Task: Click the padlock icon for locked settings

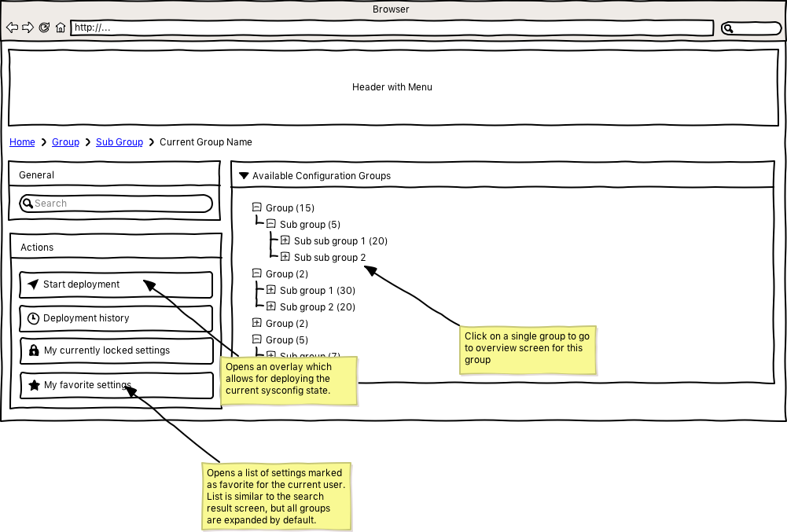Action: (x=33, y=350)
